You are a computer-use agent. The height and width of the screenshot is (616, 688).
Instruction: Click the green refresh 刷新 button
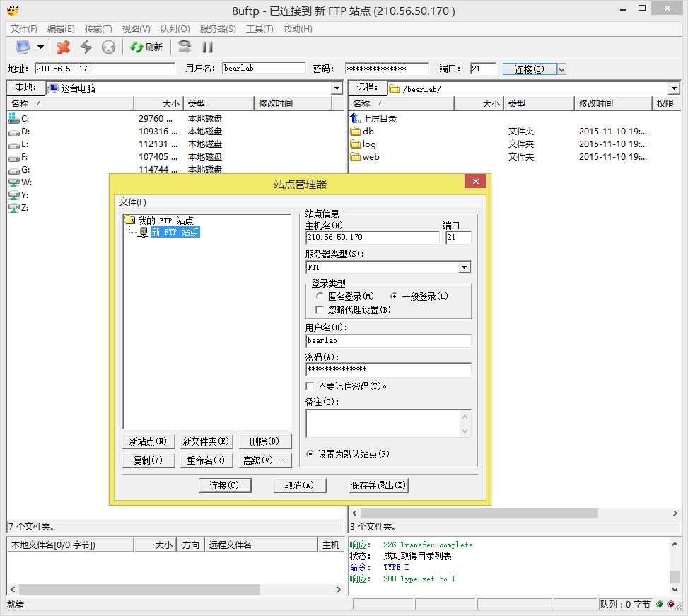point(146,47)
